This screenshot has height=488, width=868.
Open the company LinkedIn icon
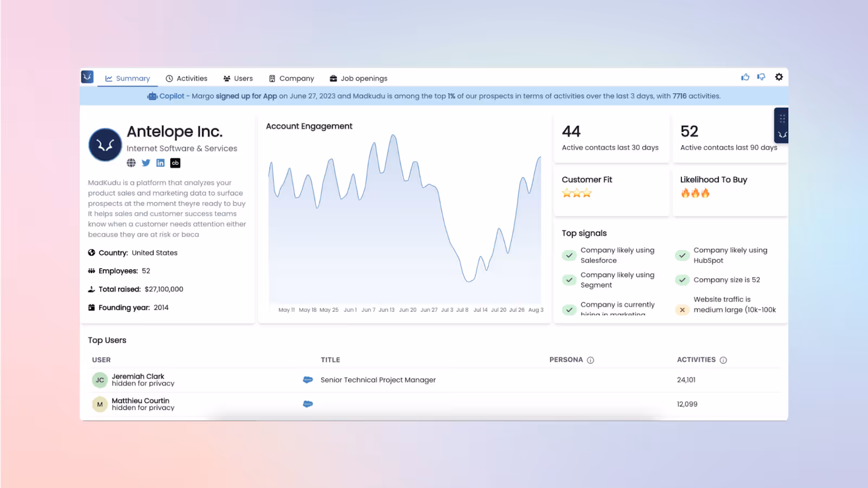click(161, 163)
